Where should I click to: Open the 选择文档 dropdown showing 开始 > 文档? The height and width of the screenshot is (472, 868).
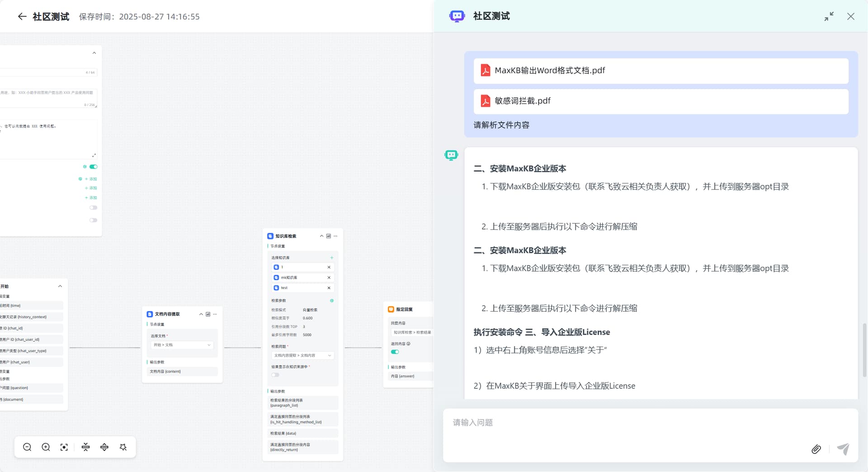[182, 345]
